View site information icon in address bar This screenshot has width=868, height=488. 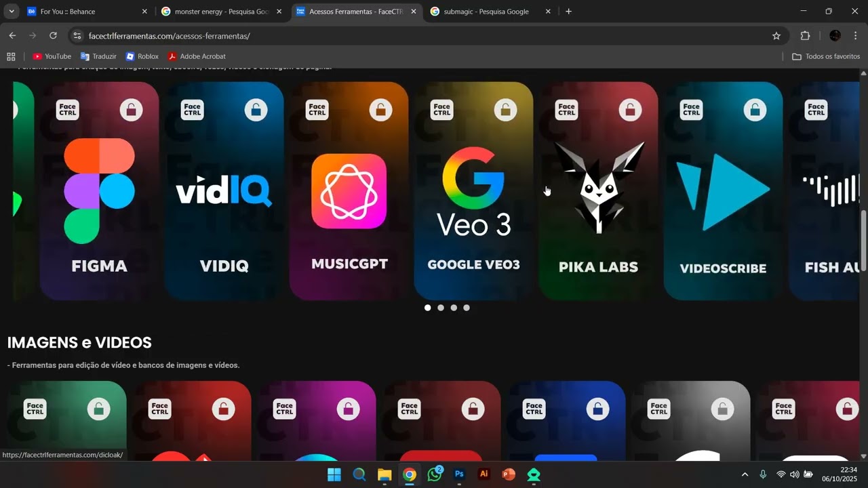tap(77, 36)
